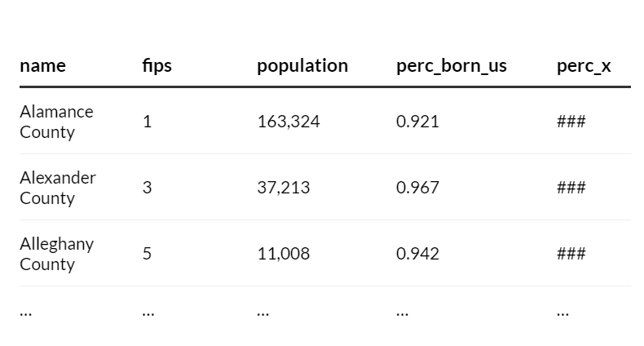Click population value 163,324
This screenshot has width=644, height=346.
tap(289, 122)
